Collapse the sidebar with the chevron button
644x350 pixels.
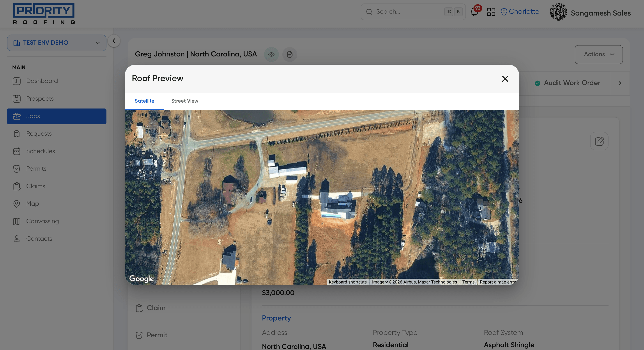(x=114, y=41)
